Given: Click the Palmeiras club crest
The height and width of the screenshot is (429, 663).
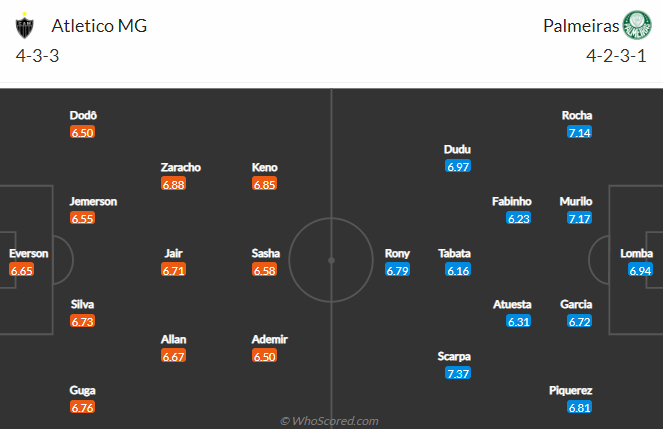Looking at the screenshot, I should (x=637, y=25).
